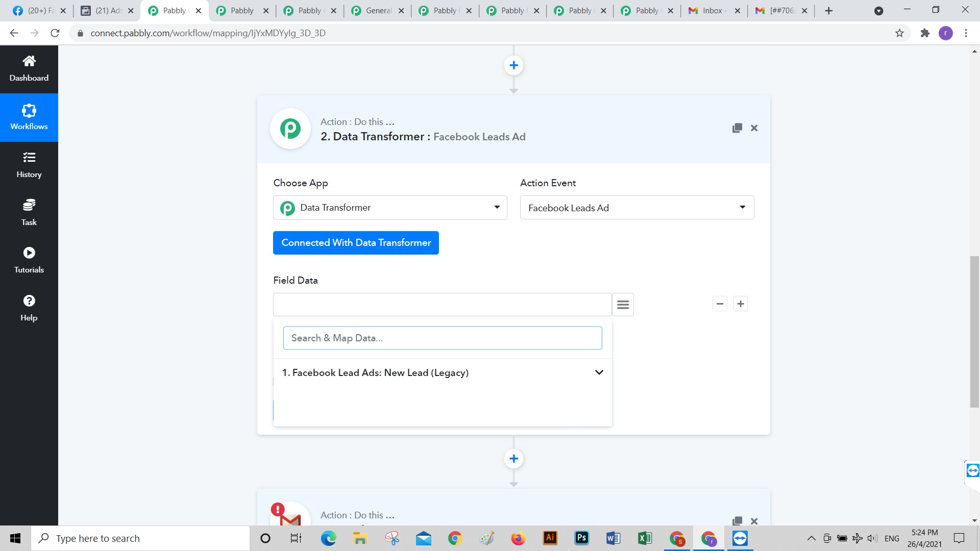980x551 pixels.
Task: Open the TeamViewer side panel tab
Action: [972, 470]
